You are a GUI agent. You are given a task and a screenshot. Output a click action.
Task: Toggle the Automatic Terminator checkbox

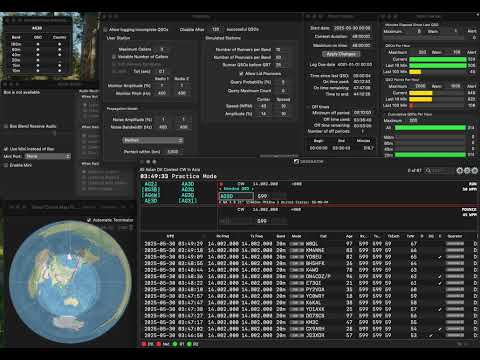pyautogui.click(x=89, y=220)
